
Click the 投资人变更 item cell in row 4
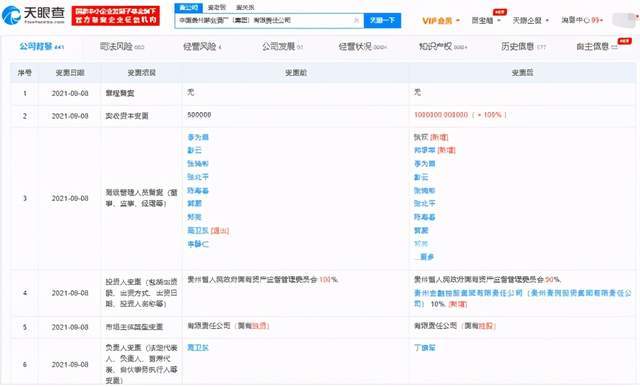coord(141,293)
